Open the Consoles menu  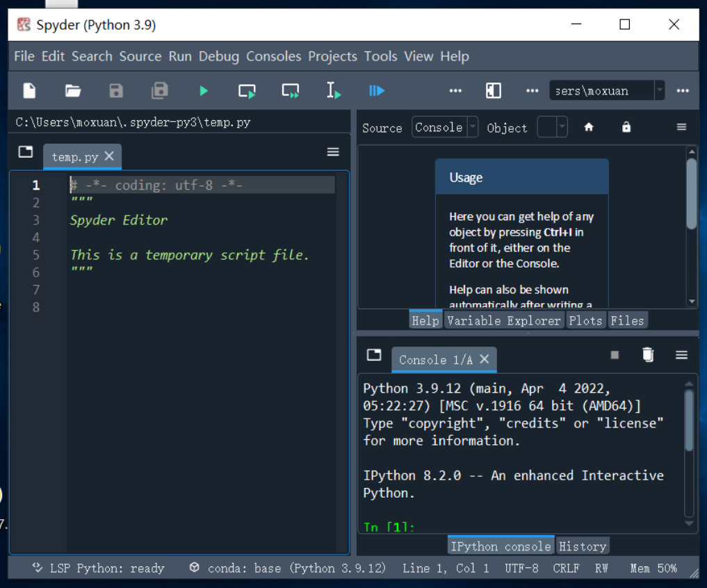(274, 56)
